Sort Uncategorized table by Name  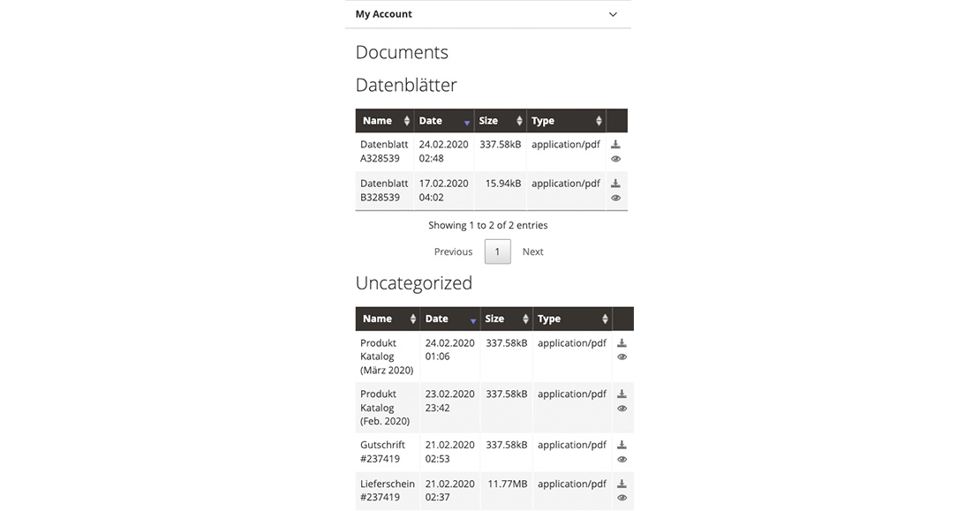pyautogui.click(x=385, y=319)
